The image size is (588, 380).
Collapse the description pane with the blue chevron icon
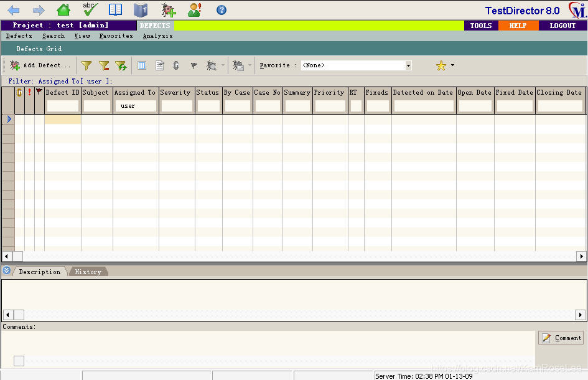point(6,270)
